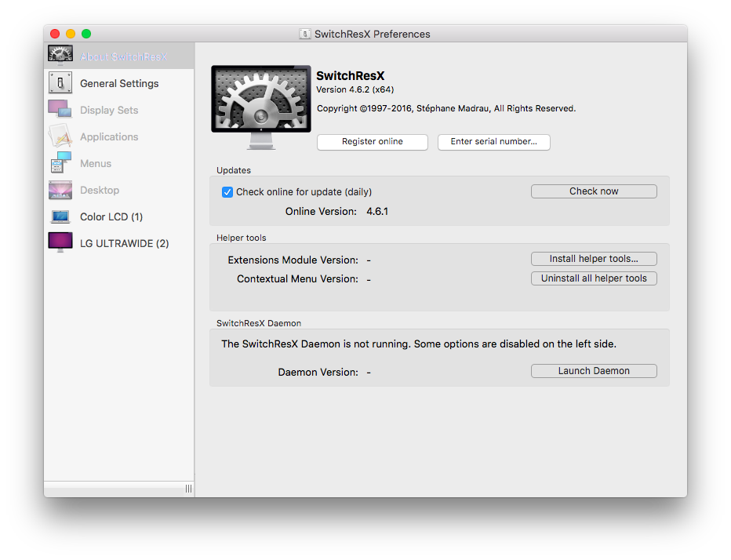The image size is (731, 560).
Task: Click Enter serial number... button
Action: click(x=493, y=142)
